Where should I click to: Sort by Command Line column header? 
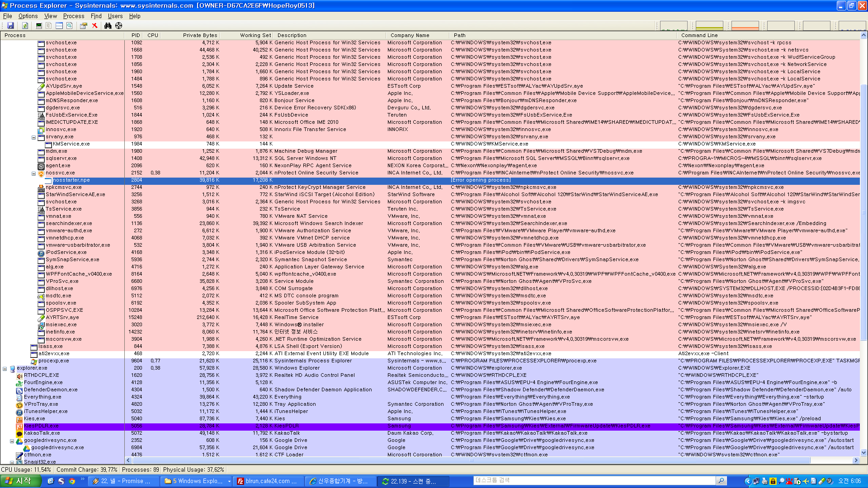[768, 35]
